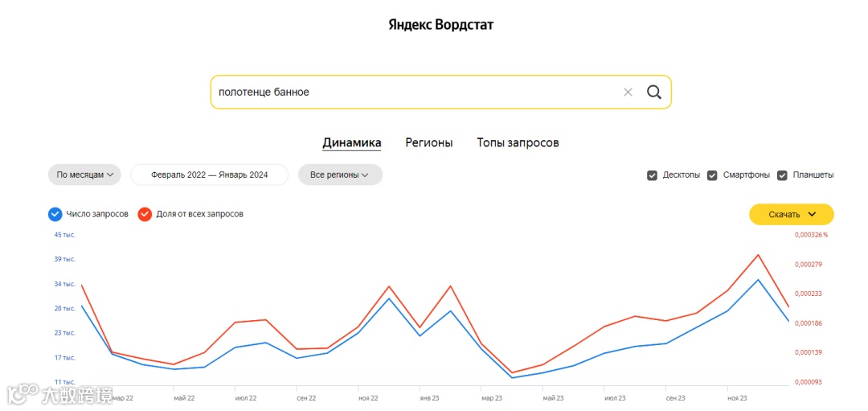
Task: Switch to the Топы запросов tab
Action: [518, 143]
